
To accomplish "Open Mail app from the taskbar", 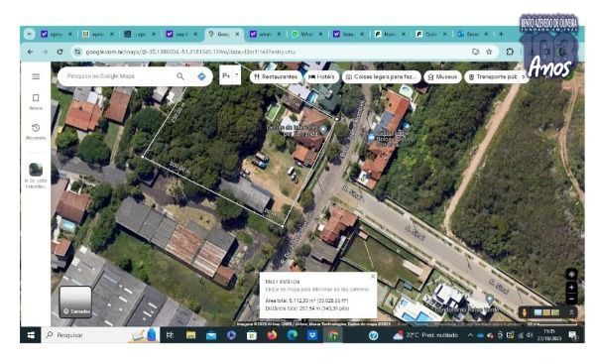I will coord(211,335).
